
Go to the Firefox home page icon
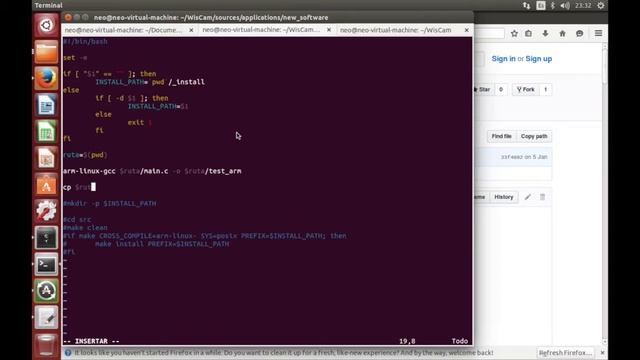pos(562,33)
